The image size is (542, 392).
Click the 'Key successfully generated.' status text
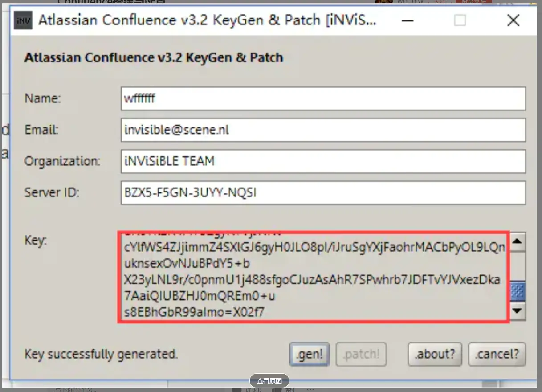click(x=101, y=355)
